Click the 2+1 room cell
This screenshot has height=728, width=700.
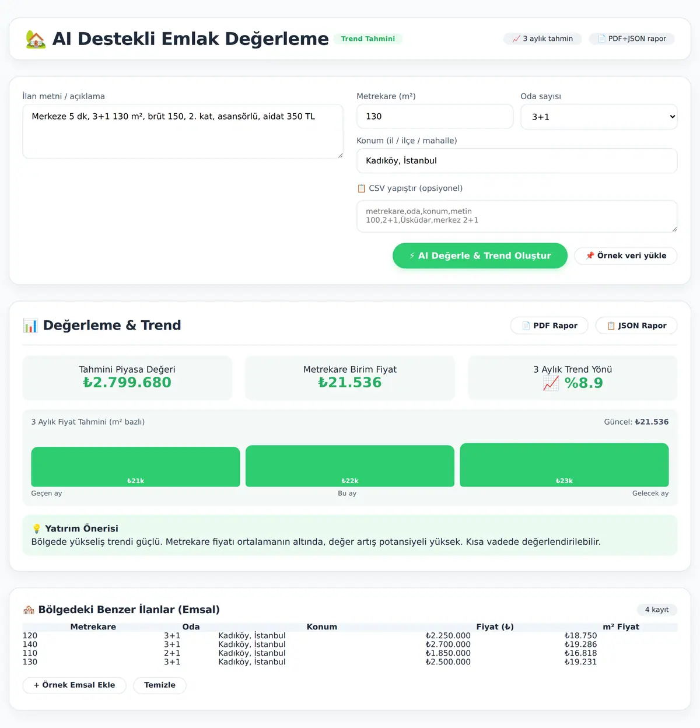(x=172, y=653)
